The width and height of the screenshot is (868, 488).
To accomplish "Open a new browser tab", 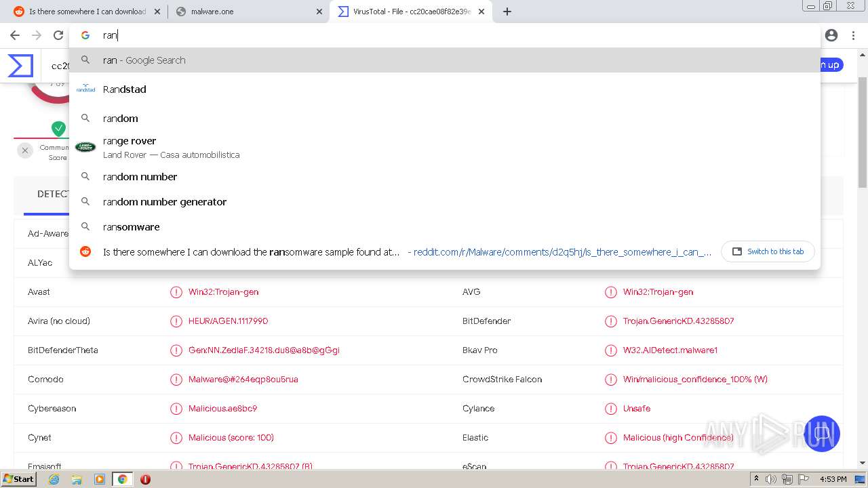I will click(x=507, y=12).
